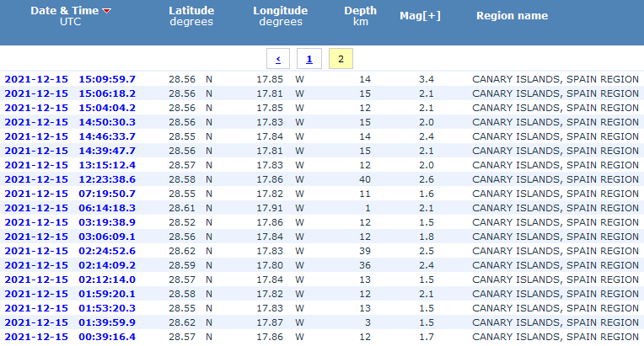Click longitude 17.80 in 02:14:09.2 row
644x346 pixels.
coord(270,266)
